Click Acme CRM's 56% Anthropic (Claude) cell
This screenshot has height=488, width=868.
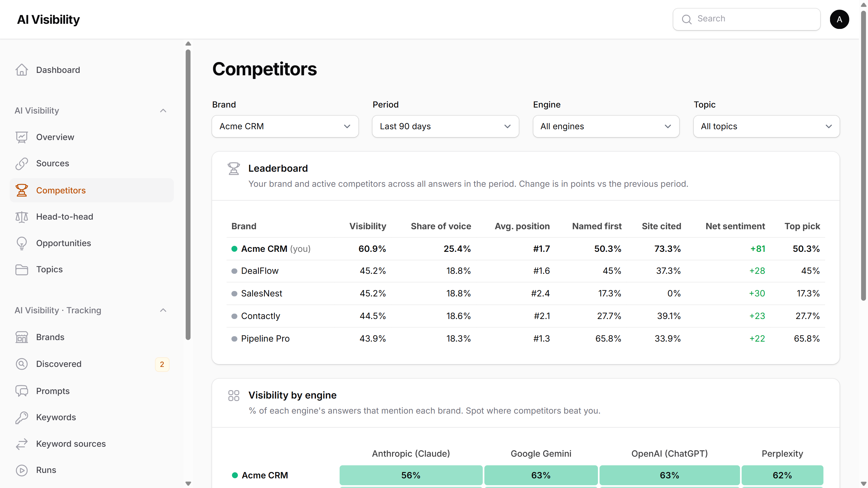tap(411, 475)
